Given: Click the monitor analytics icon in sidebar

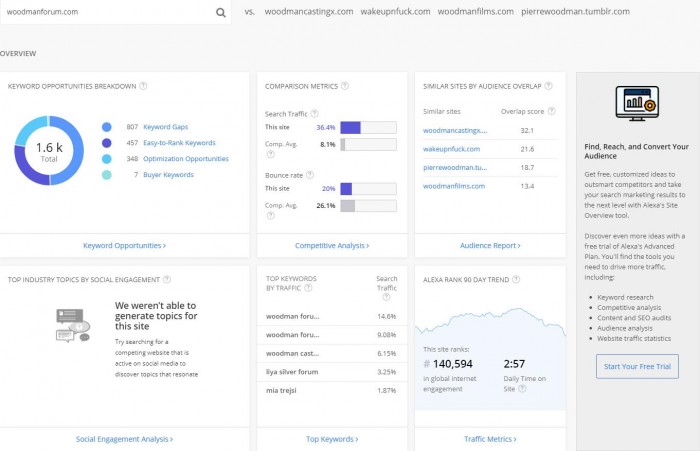Looking at the screenshot, I should tap(636, 102).
